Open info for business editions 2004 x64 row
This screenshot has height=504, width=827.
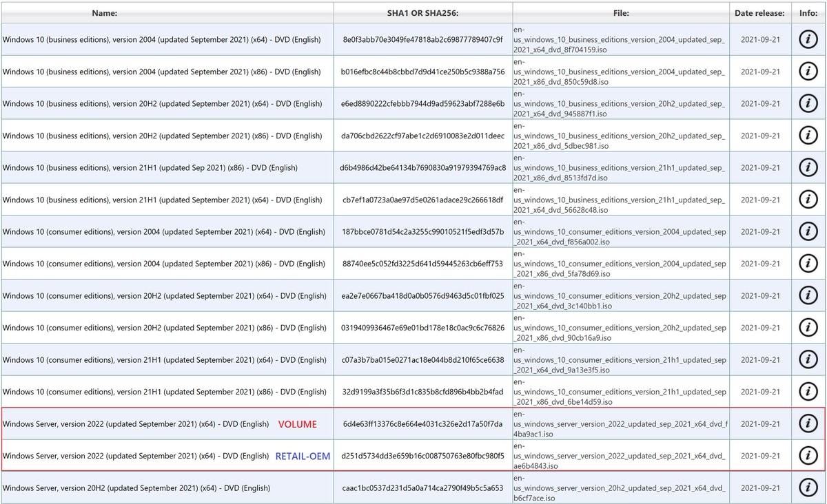point(807,39)
